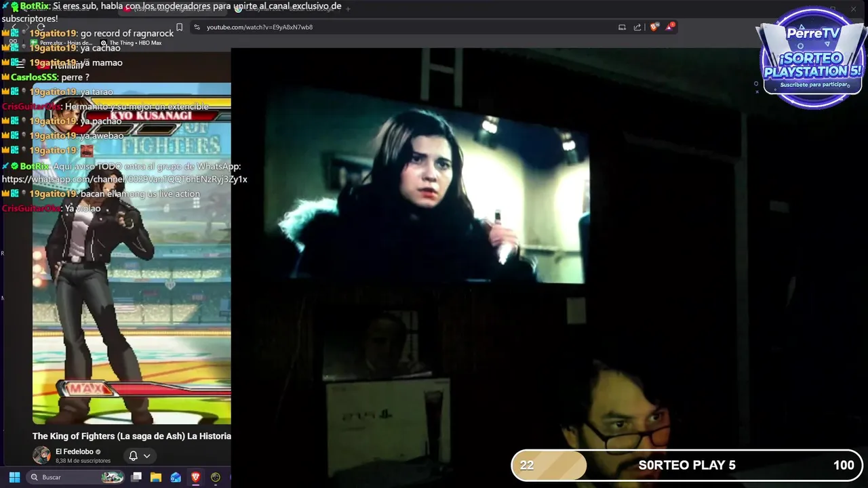The height and width of the screenshot is (488, 868).
Task: Open the subscription notification bell dropdown
Action: pos(139,455)
